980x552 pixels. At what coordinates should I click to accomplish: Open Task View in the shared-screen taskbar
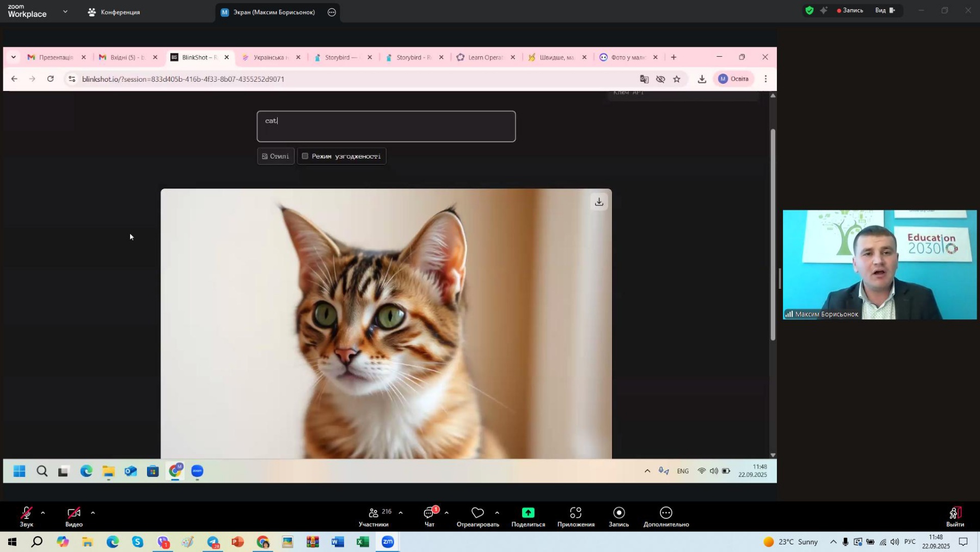tap(64, 471)
